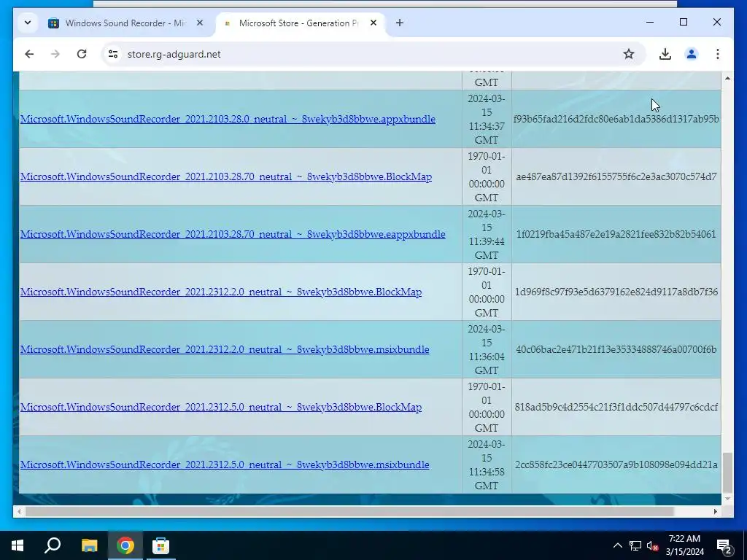747x560 pixels.
Task: Expand the tab search dropdown
Action: click(28, 23)
